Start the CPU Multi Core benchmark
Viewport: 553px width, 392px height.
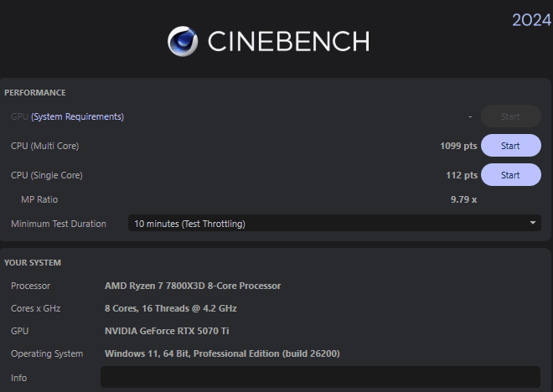tap(510, 146)
